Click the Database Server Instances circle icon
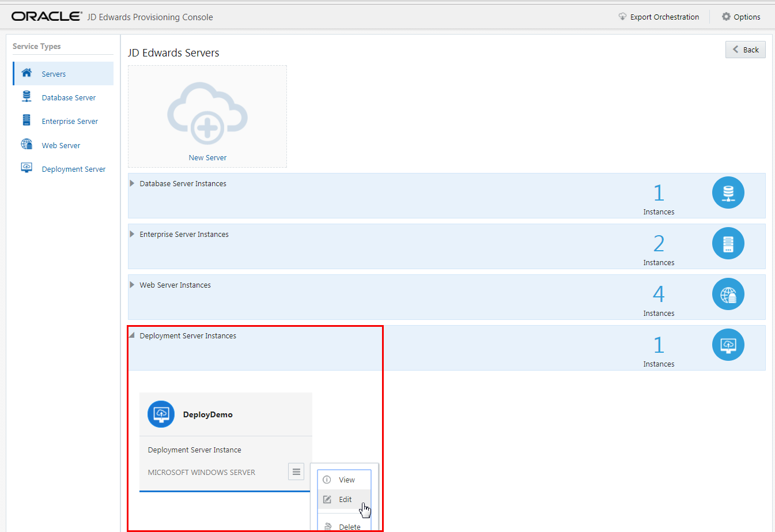This screenshot has width=775, height=532. [728, 192]
